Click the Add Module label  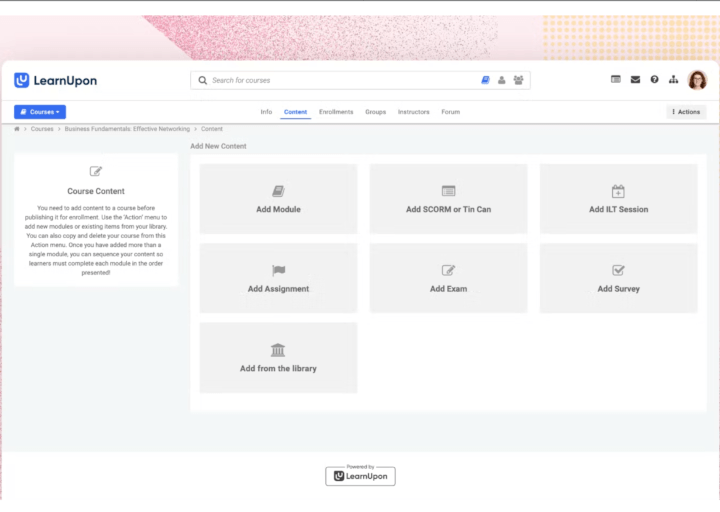click(x=278, y=209)
